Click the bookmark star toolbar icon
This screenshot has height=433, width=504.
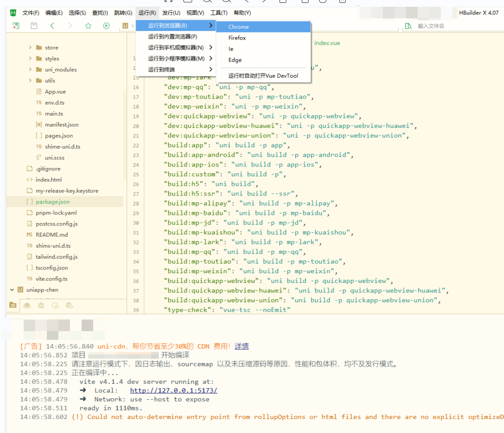(x=88, y=26)
